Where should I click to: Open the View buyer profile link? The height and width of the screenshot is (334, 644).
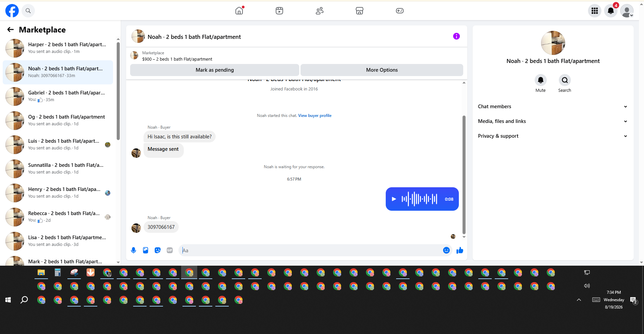tap(315, 116)
